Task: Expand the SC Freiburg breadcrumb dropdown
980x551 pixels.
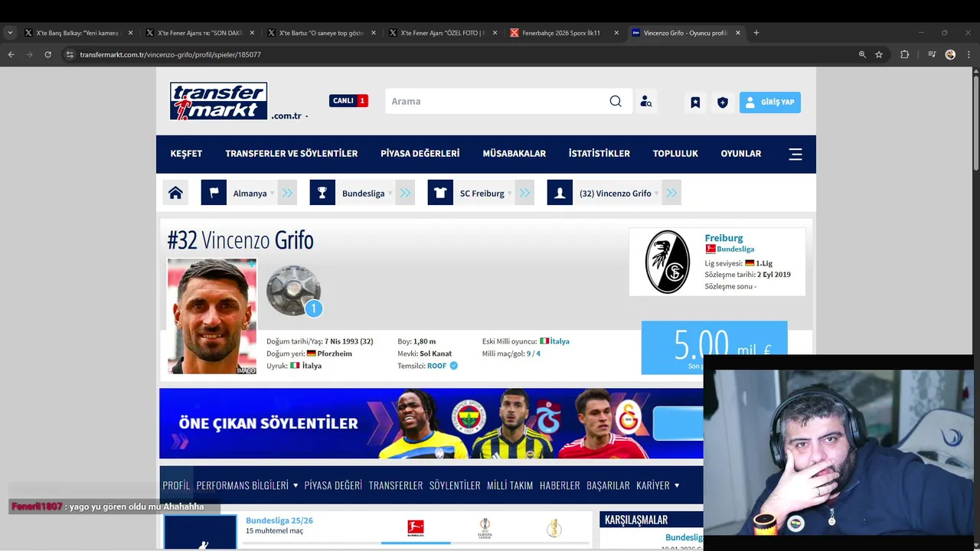Action: (x=509, y=194)
